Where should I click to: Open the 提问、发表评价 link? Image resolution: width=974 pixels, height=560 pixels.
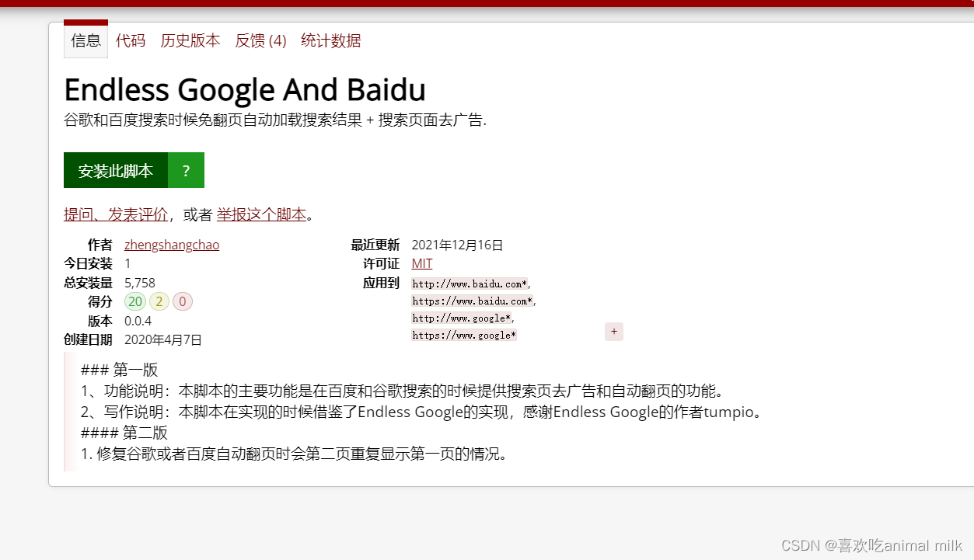116,214
